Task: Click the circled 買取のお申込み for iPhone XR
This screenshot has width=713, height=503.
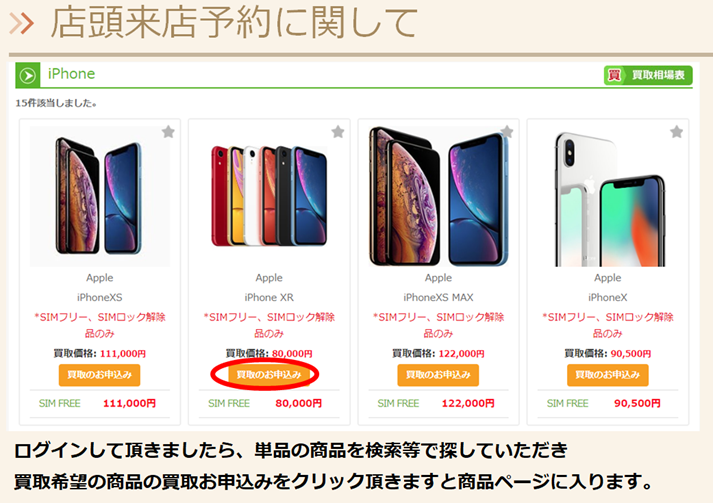Action: pos(269,375)
